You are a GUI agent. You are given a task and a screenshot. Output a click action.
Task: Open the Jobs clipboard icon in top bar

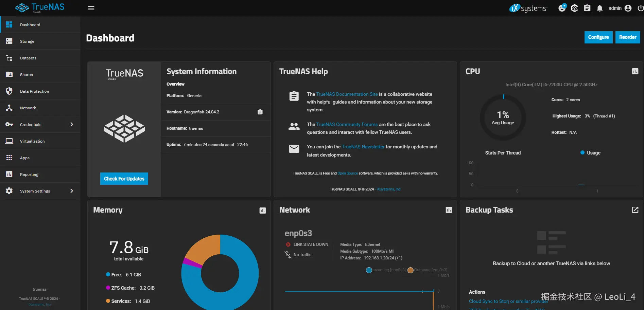[587, 8]
